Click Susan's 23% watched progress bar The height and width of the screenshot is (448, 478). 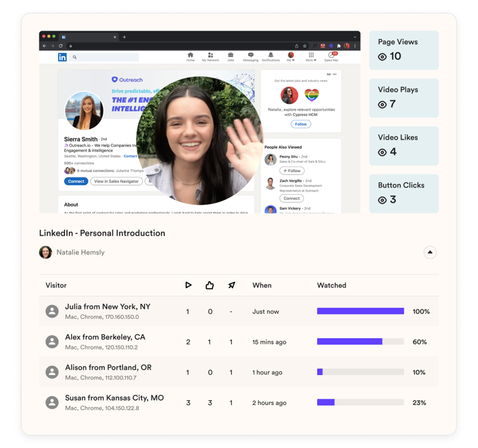click(361, 403)
